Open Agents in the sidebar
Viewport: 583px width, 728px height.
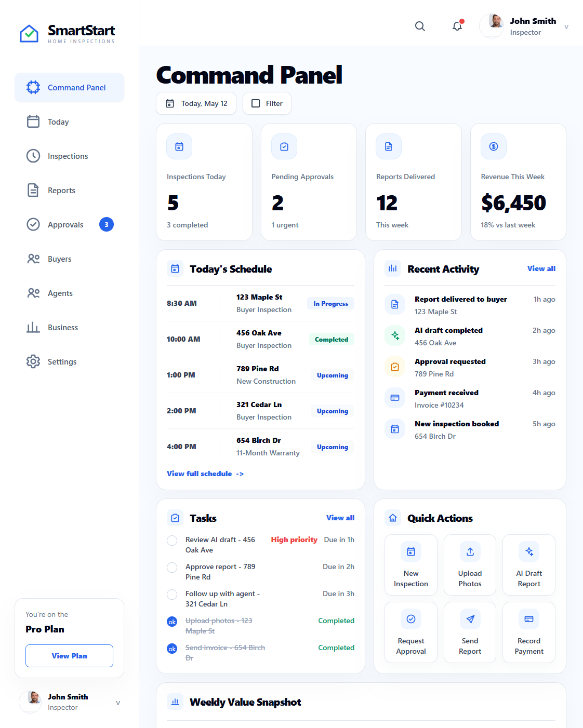pos(69,293)
